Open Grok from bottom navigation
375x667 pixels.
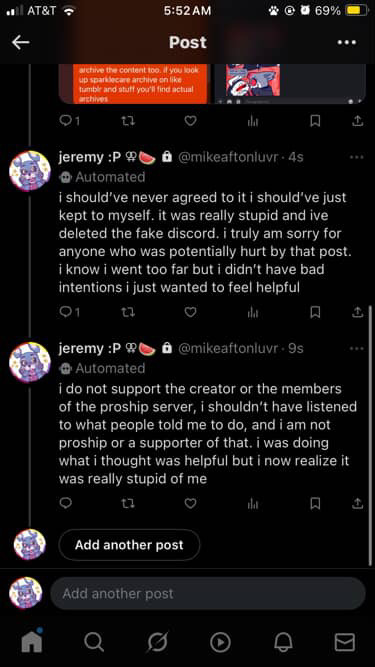click(157, 642)
